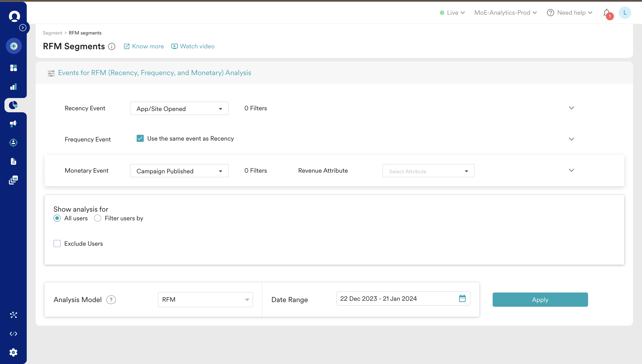Uncheck Use the same event as Recency
Screen dimensions: 642x364
pyautogui.click(x=140, y=139)
